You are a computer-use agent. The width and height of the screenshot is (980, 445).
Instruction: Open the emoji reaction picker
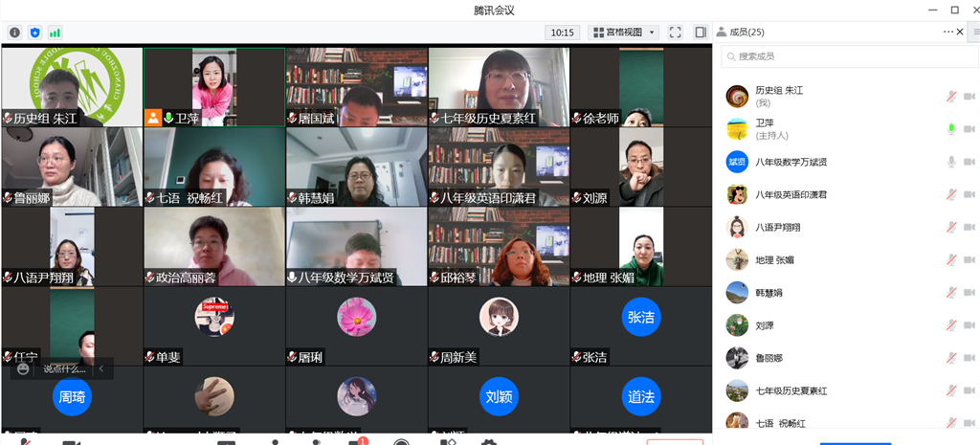23,368
